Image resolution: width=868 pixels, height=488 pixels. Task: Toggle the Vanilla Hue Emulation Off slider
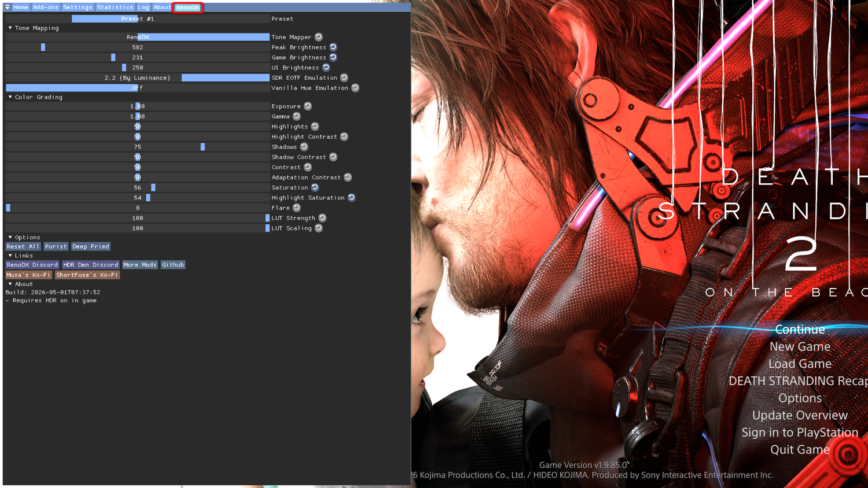click(x=138, y=88)
